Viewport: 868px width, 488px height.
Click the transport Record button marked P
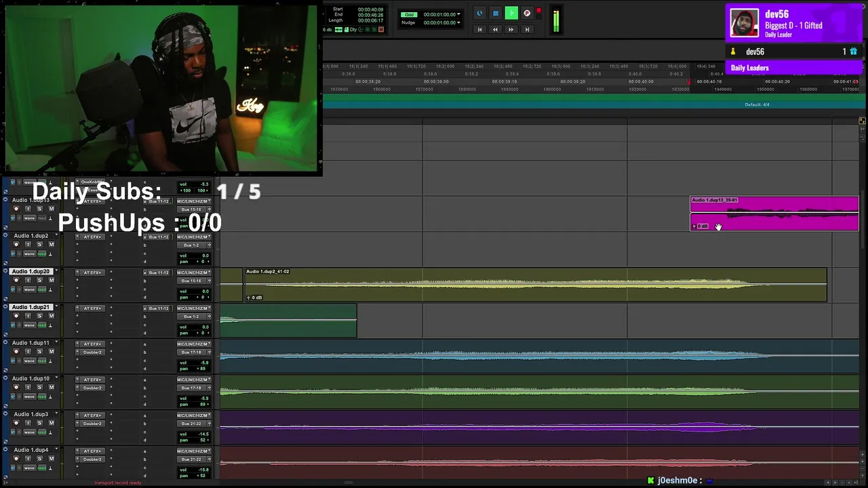(x=527, y=13)
